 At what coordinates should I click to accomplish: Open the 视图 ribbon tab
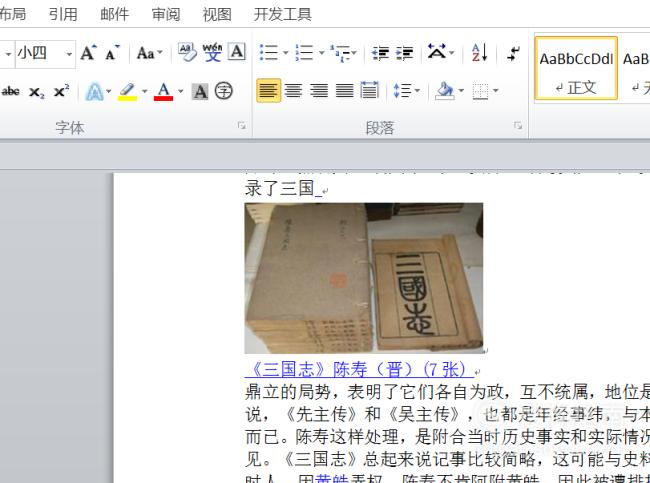217,14
